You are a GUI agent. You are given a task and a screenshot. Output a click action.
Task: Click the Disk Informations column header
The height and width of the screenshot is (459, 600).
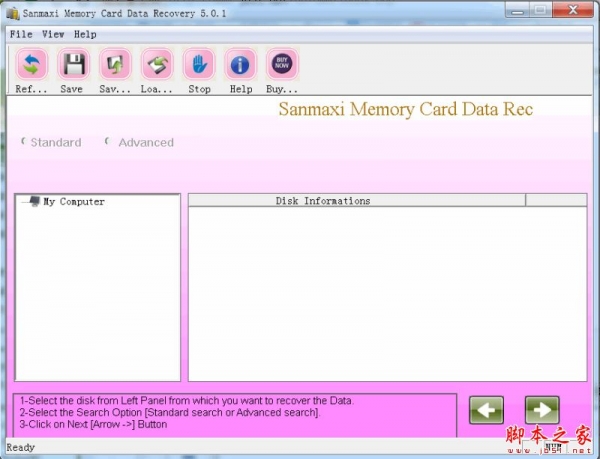click(x=357, y=200)
